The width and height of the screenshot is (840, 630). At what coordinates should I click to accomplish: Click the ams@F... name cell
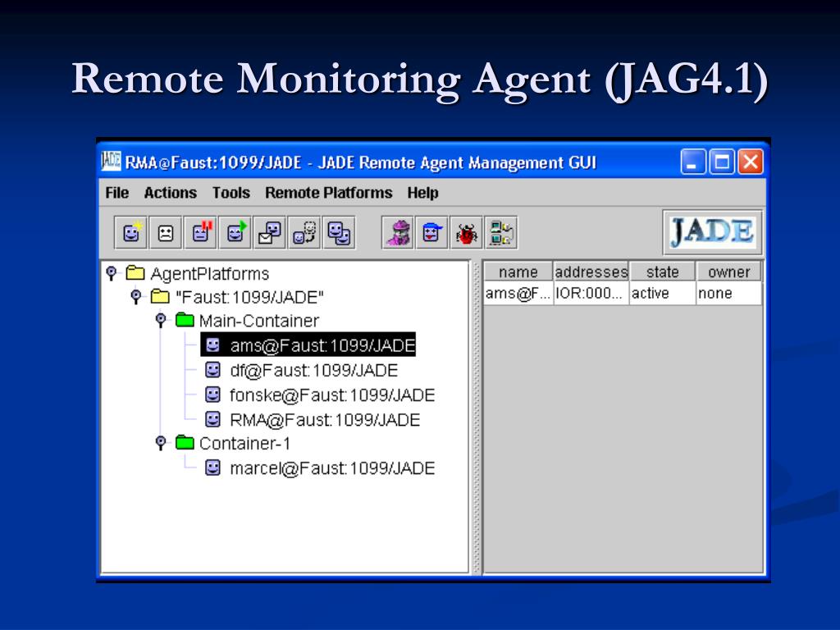[518, 293]
